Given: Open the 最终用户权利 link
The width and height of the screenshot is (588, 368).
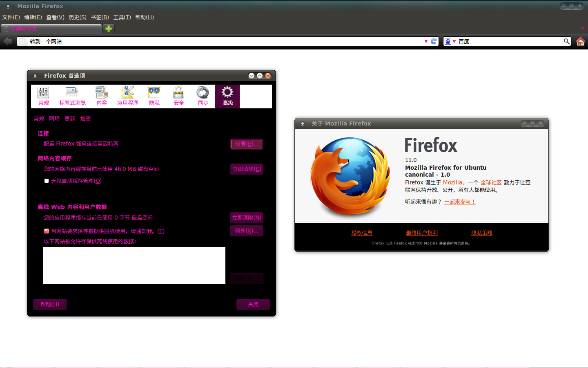Looking at the screenshot, I should [422, 233].
